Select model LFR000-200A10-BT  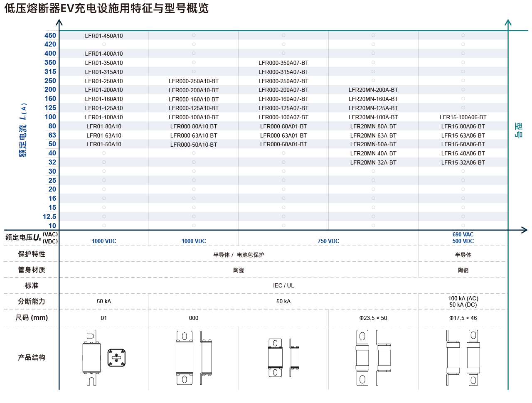(x=194, y=90)
